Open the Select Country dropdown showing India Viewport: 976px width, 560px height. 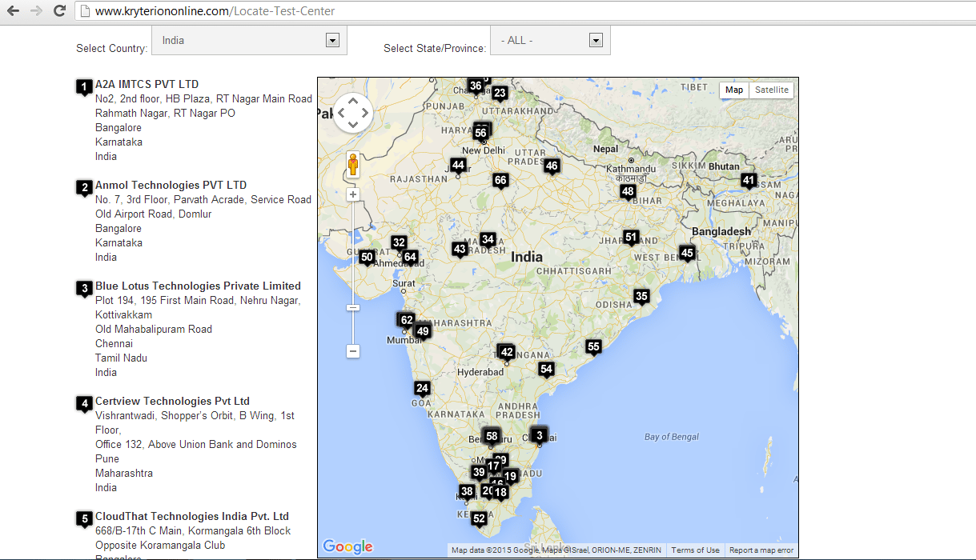click(249, 40)
